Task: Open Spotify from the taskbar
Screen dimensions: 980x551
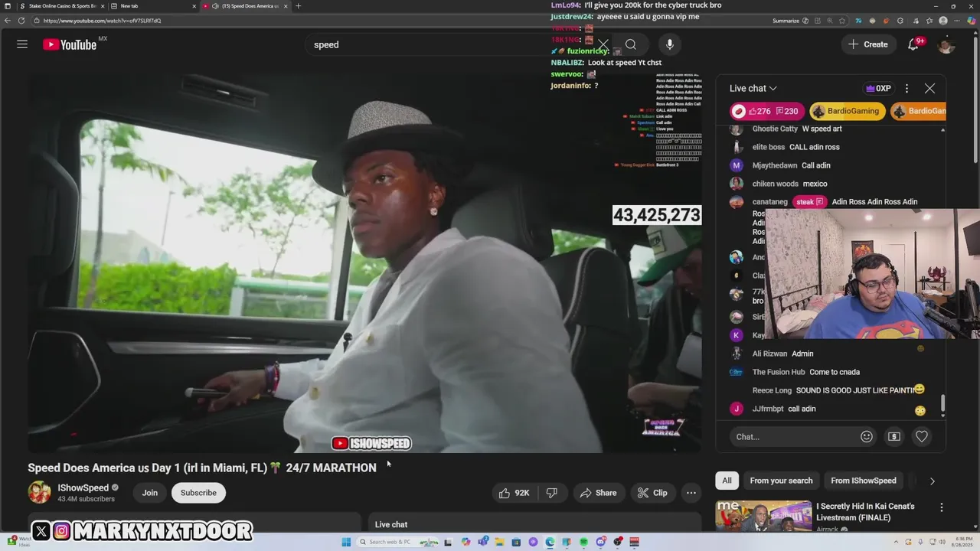Action: [583, 542]
